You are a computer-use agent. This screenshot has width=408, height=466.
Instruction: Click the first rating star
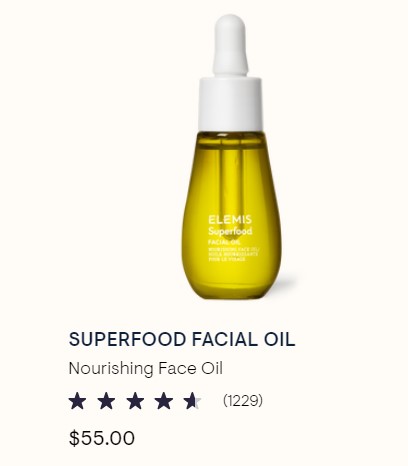(x=77, y=401)
